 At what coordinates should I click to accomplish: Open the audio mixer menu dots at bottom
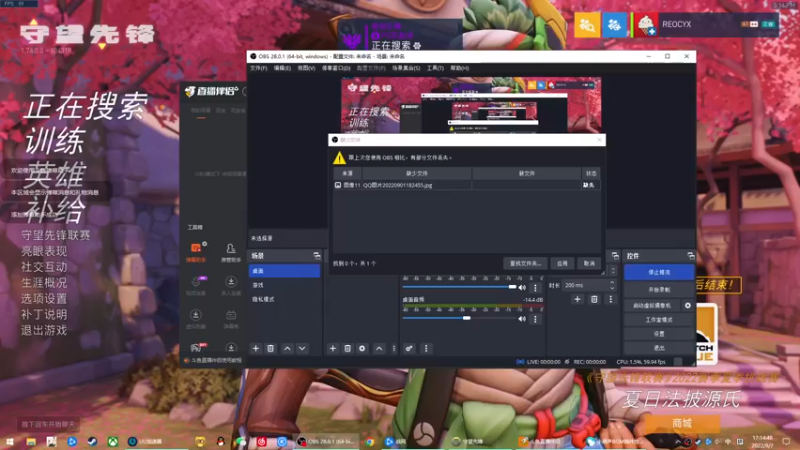coord(426,348)
